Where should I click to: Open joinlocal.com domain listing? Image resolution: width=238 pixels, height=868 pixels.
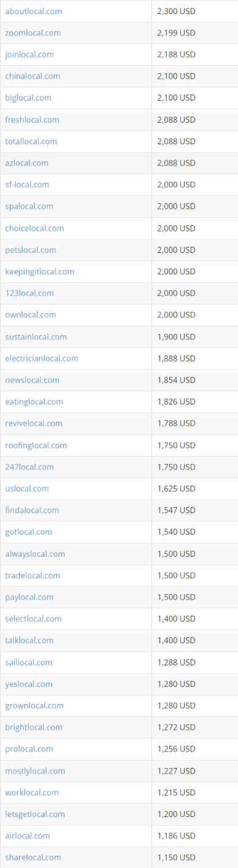click(x=29, y=55)
